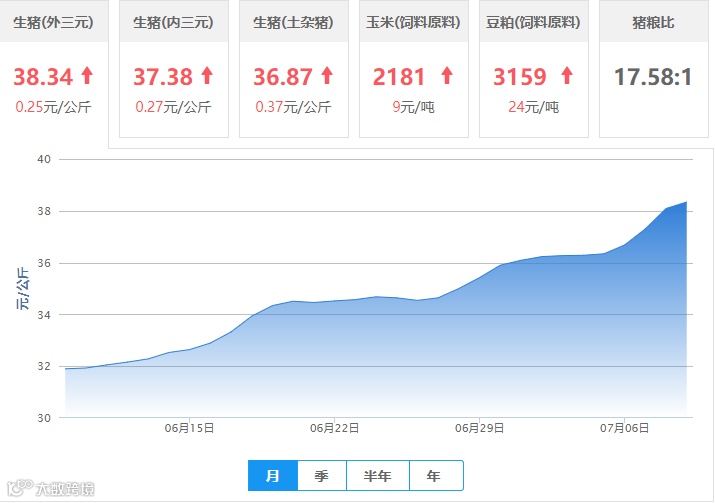This screenshot has height=503, width=715.
Task: Select the 月 time range button
Action: click(x=273, y=476)
